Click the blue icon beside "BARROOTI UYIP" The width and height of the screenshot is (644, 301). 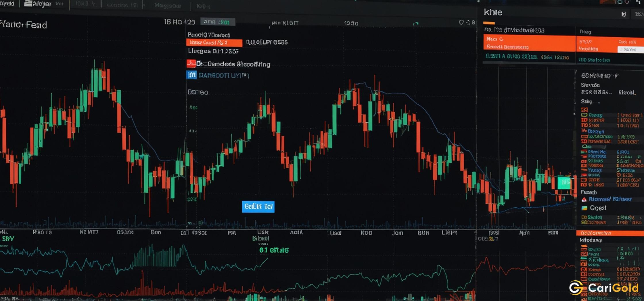pos(192,75)
